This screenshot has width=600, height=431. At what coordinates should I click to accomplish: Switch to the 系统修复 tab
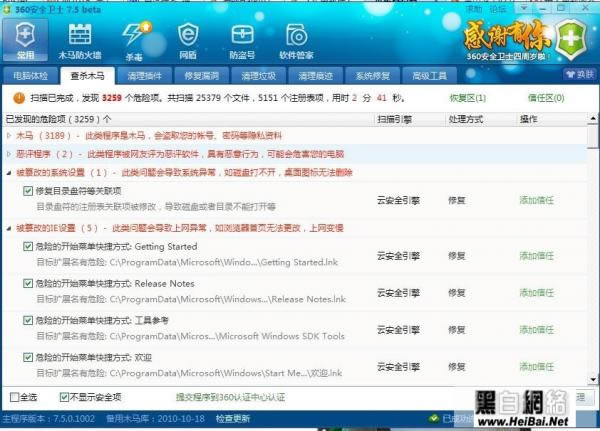coord(372,75)
